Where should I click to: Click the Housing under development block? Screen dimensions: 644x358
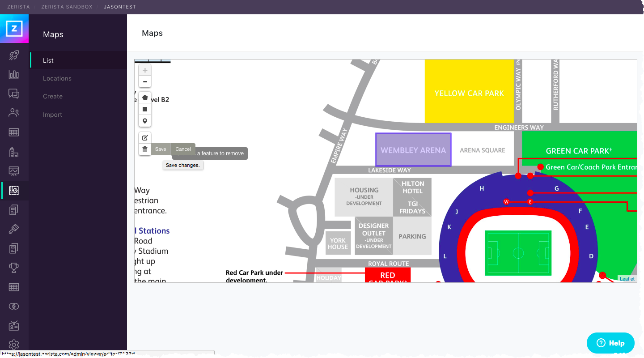364,196
